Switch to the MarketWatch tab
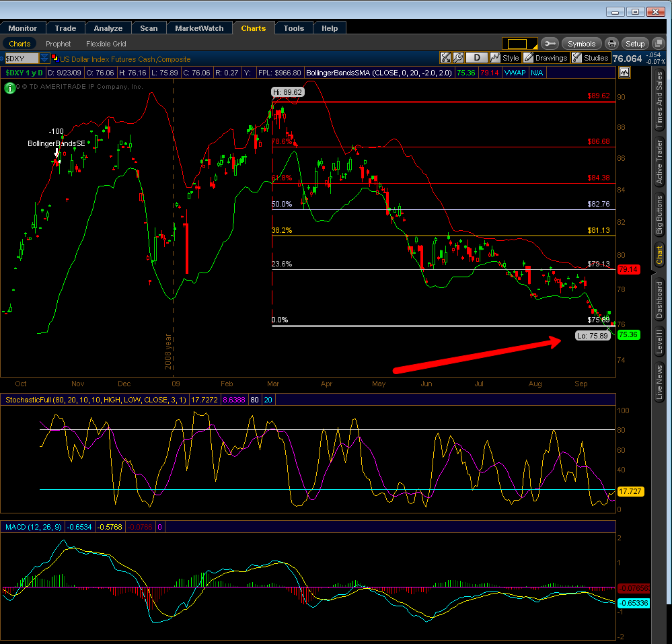Image resolution: width=672 pixels, height=644 pixels. click(x=200, y=28)
